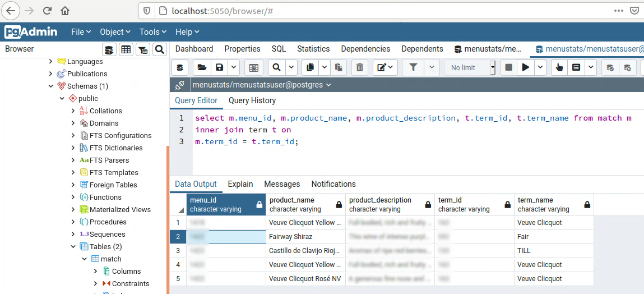644x294 pixels.
Task: Click the Execute query play icon
Action: point(526,67)
